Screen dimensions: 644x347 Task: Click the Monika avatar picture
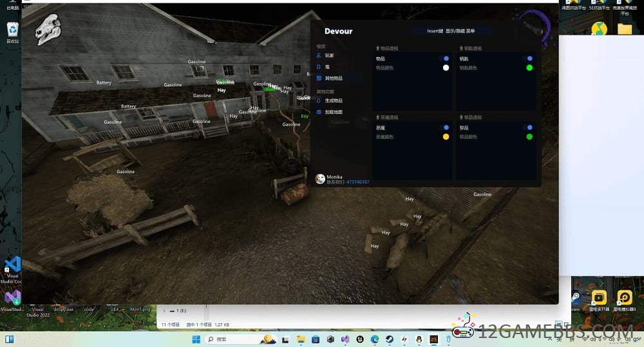(320, 179)
